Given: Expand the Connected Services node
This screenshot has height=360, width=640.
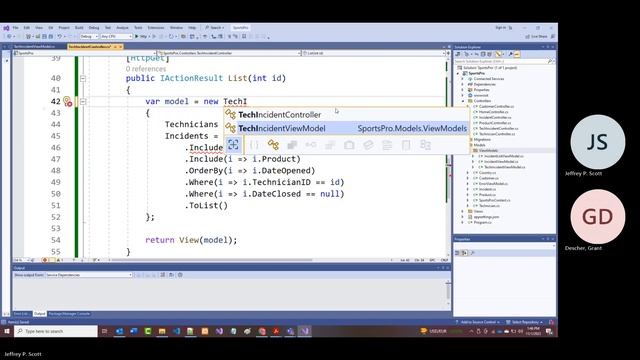Looking at the screenshot, I should [x=463, y=78].
